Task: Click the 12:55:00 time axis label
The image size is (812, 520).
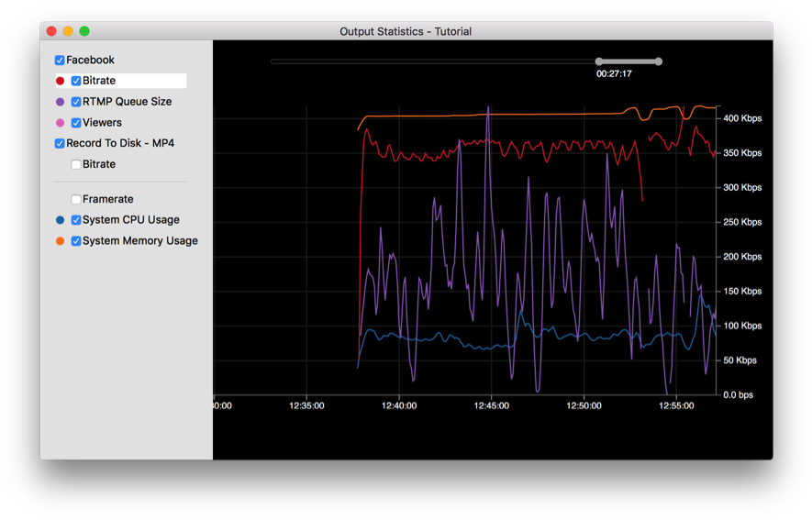Action: point(676,406)
